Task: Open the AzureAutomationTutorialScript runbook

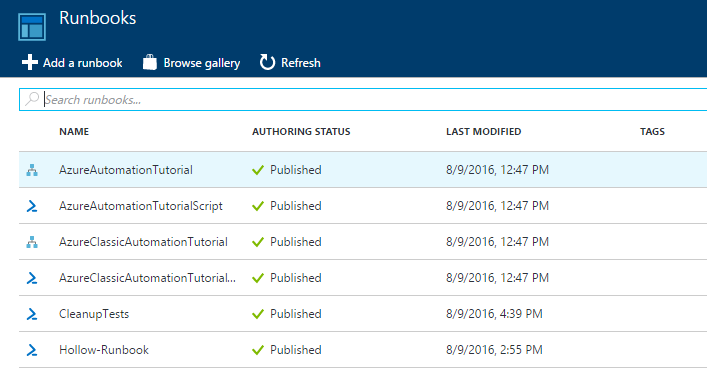Action: (x=141, y=206)
